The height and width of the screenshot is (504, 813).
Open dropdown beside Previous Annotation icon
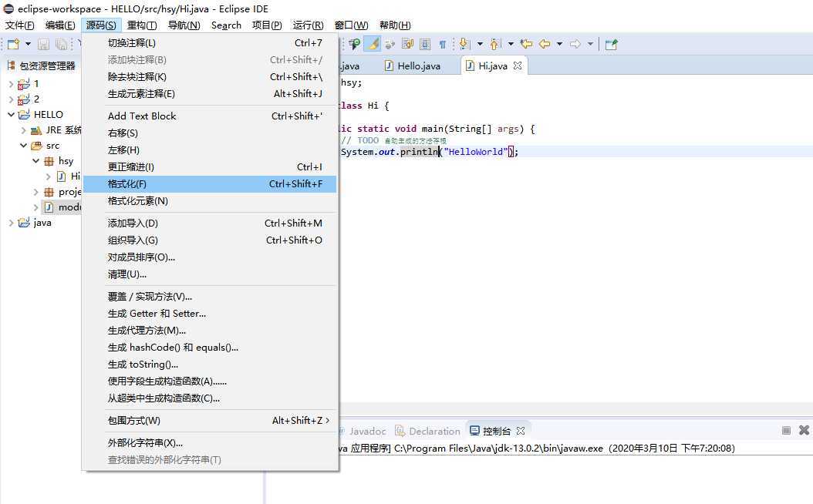(511, 45)
